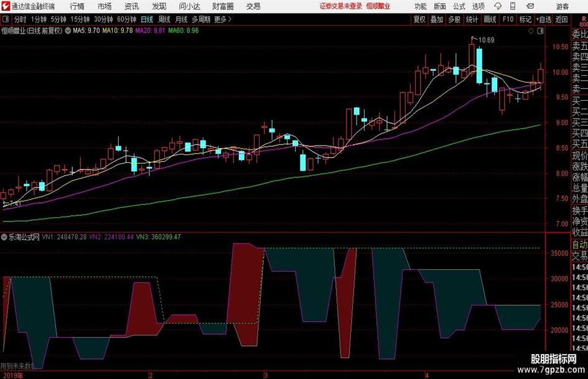This screenshot has height=379, width=588.
Task: Click the circular icon beside 乐淘公式网 indicator
Action: pos(4,237)
